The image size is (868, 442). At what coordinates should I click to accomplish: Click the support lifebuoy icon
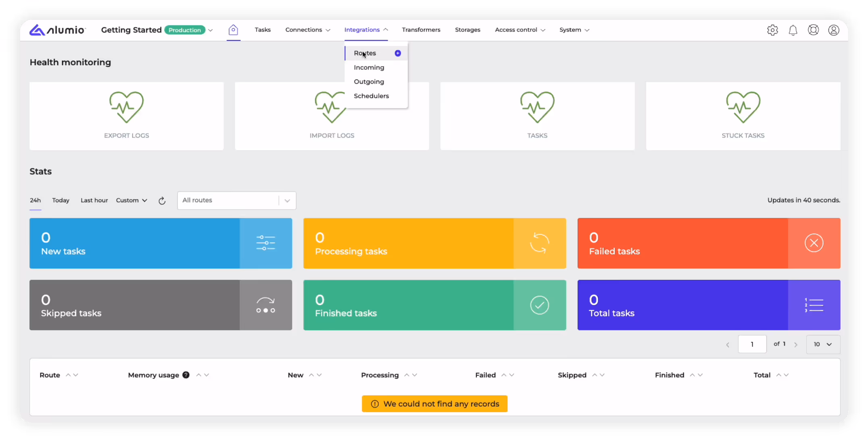coord(813,30)
